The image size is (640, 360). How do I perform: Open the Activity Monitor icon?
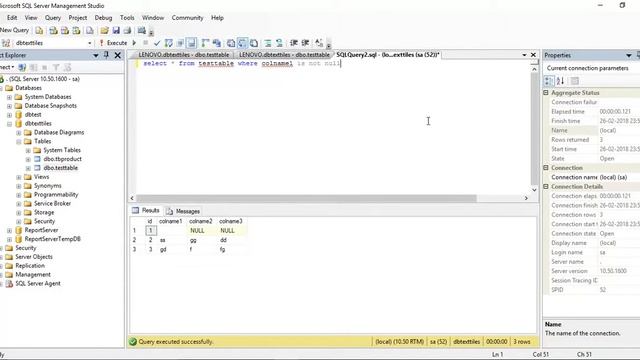tap(142, 30)
